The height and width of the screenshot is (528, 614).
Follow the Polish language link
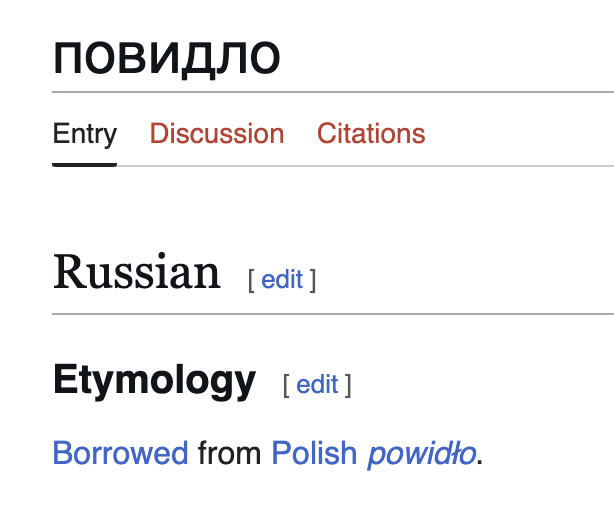314,453
